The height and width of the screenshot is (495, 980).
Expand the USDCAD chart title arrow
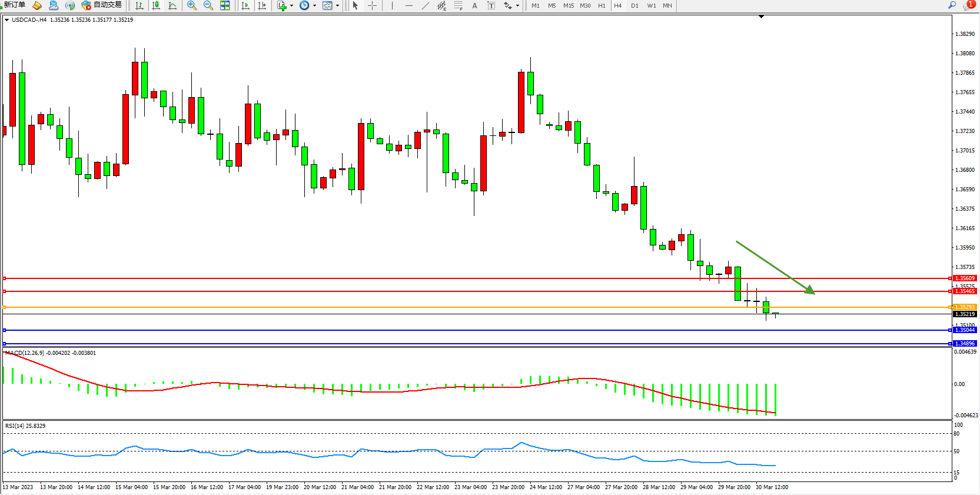6,20
